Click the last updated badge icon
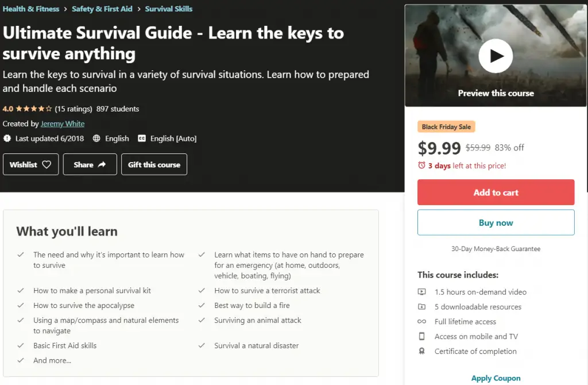This screenshot has width=588, height=385. point(7,138)
